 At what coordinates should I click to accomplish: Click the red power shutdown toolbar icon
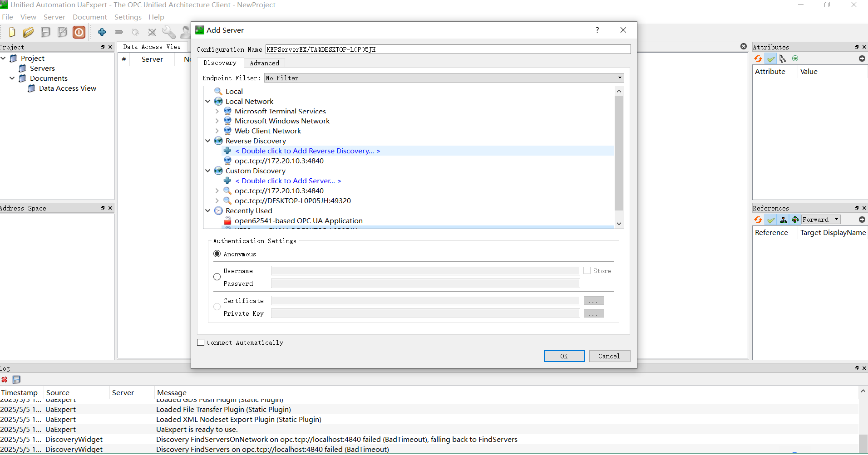click(79, 32)
